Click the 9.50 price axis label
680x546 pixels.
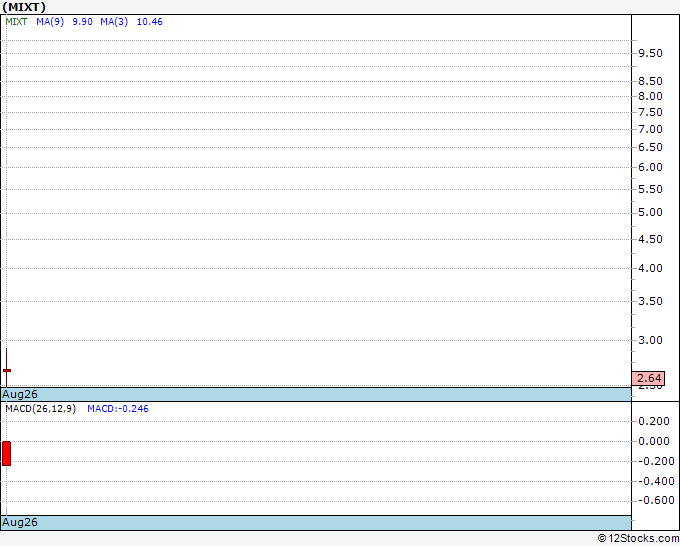pyautogui.click(x=651, y=53)
